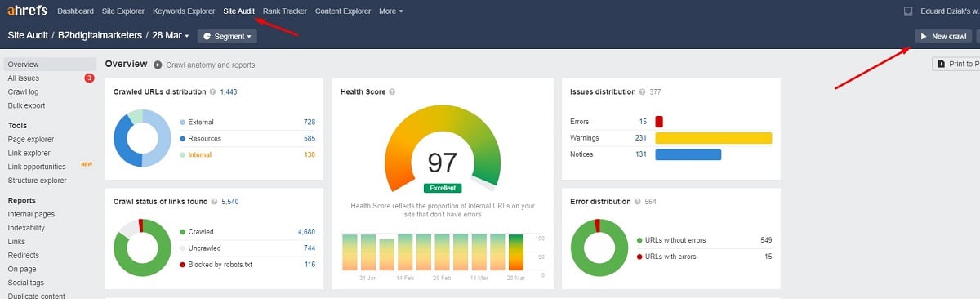Click the Crawl status donut chart

click(x=142, y=248)
